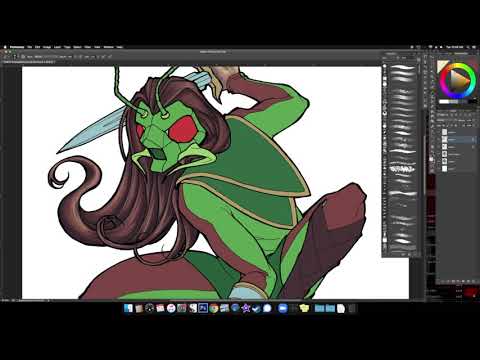Open the Window menu
Screen dimensions: 480x360
(x=108, y=47)
